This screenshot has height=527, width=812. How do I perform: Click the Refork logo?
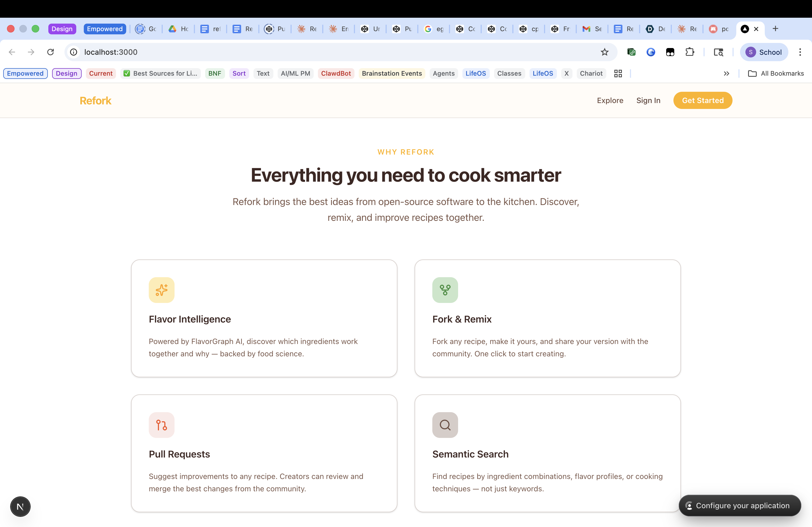[x=96, y=101]
